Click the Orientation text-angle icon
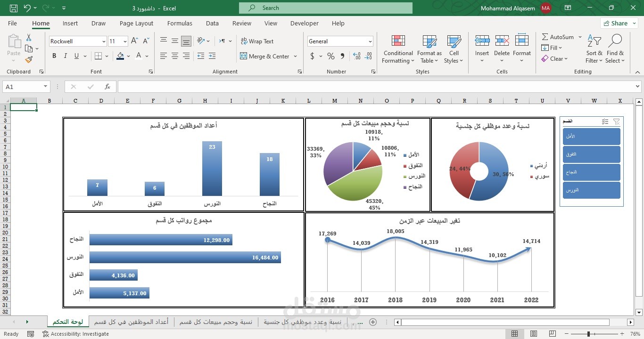 pyautogui.click(x=200, y=41)
